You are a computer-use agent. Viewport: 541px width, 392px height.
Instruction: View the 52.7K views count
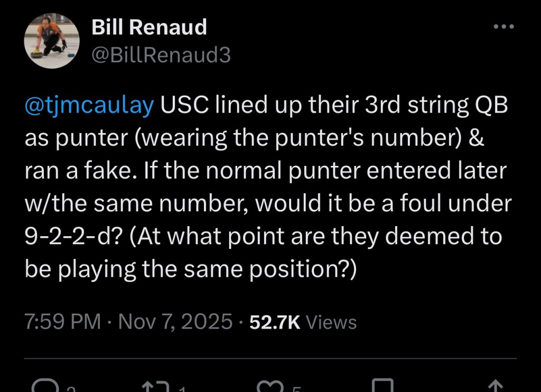(x=275, y=322)
